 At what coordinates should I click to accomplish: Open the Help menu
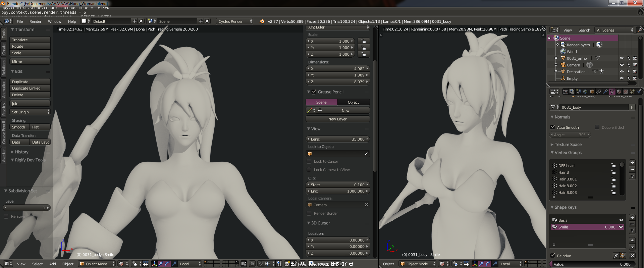click(72, 21)
